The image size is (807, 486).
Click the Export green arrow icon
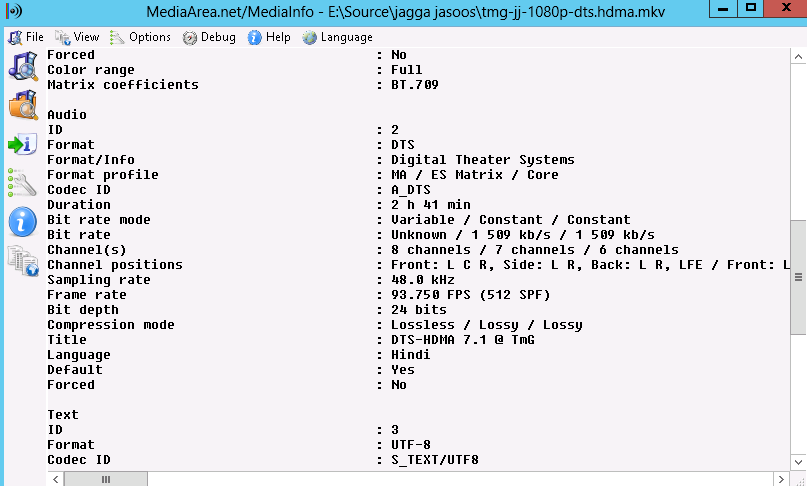click(22, 144)
